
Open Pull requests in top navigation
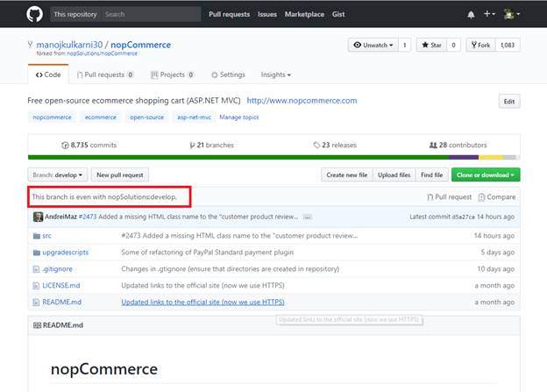pos(229,14)
